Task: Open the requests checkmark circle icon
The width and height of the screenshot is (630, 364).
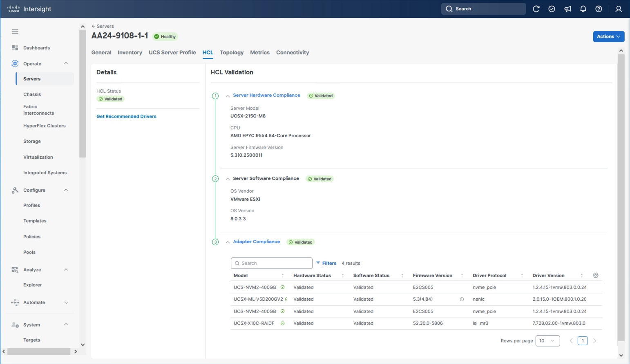Action: pyautogui.click(x=552, y=9)
